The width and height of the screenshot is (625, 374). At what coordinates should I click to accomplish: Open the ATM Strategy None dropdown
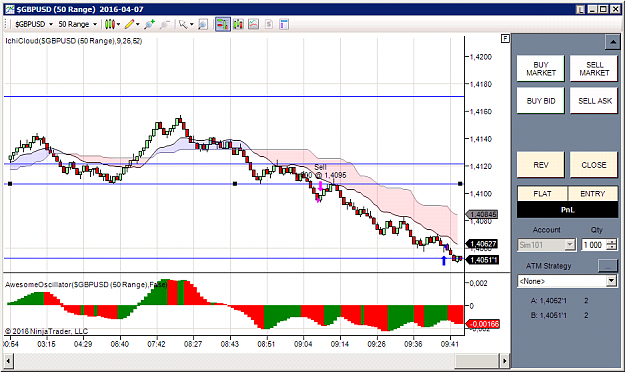567,281
